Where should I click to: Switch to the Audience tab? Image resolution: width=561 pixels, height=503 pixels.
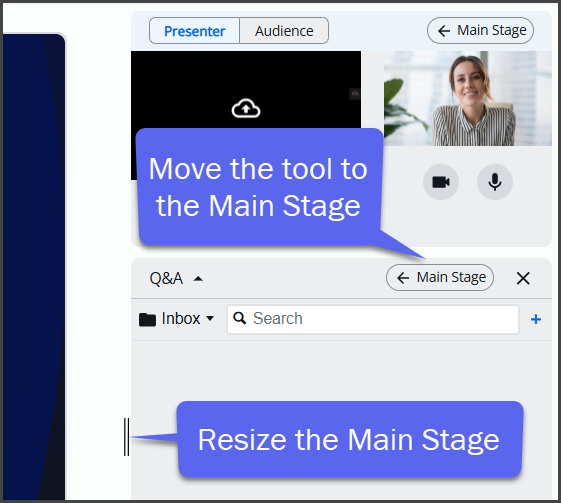point(284,31)
